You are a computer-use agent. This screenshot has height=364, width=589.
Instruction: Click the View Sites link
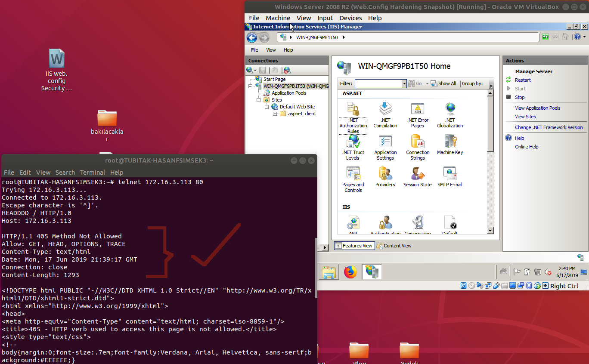click(525, 117)
